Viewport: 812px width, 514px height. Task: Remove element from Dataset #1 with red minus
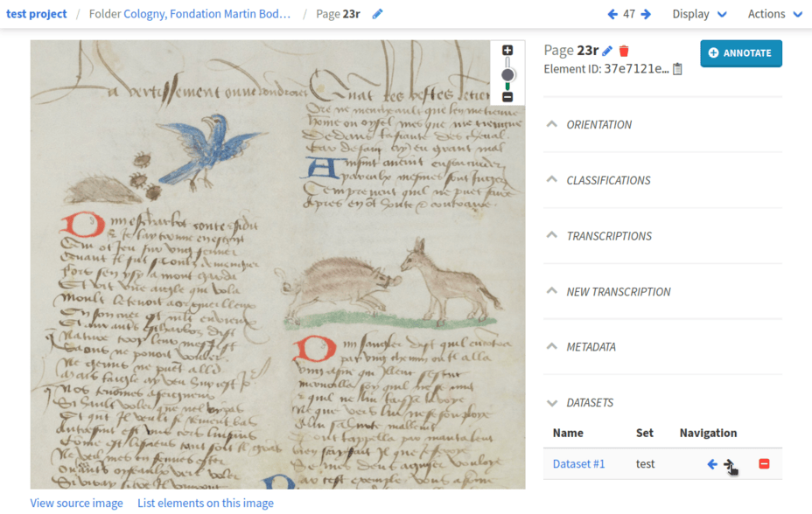coord(764,464)
